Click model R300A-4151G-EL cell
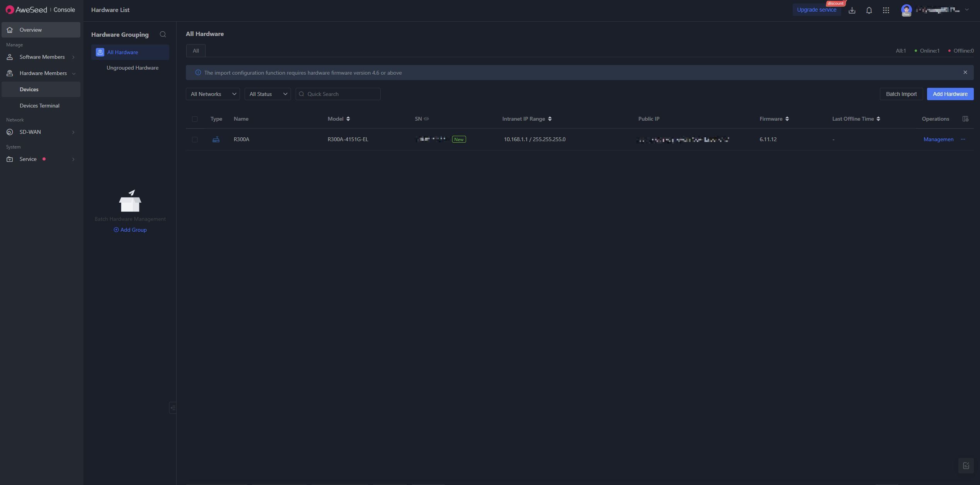980x485 pixels. click(x=348, y=139)
